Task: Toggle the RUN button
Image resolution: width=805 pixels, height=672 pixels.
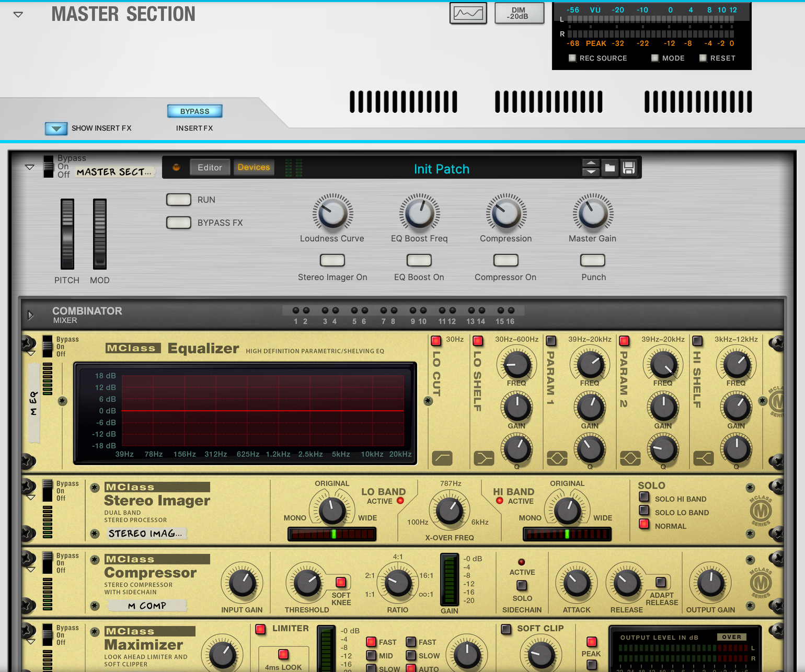Action: tap(179, 200)
